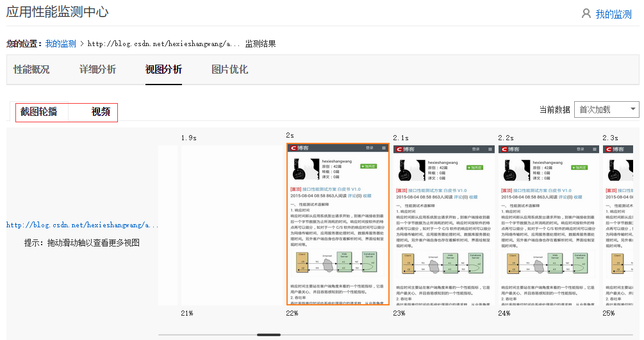
Task: Select the 2.2s screenshot thumbnail
Action: point(549,225)
